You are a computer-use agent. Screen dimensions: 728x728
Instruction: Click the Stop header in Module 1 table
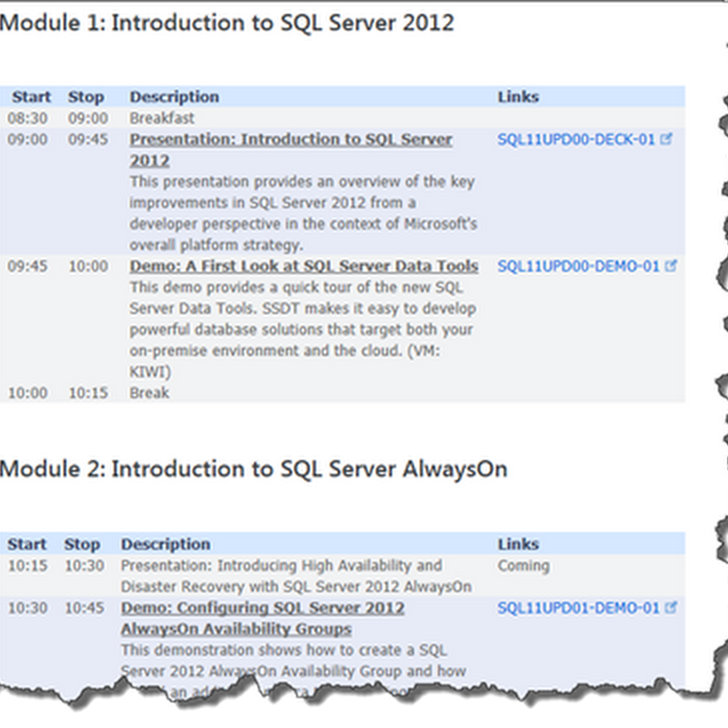click(x=86, y=97)
